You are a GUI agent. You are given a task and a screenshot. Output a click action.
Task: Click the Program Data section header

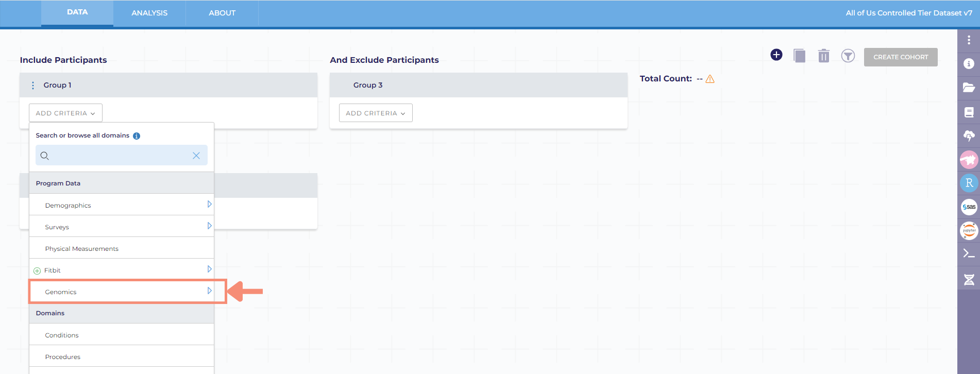[x=122, y=183]
